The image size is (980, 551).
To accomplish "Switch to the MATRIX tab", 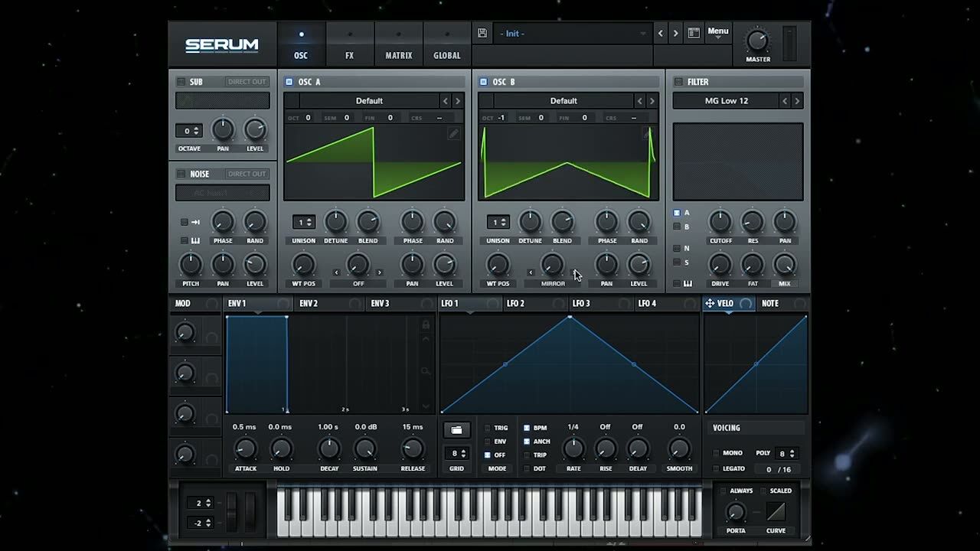I will click(x=398, y=45).
